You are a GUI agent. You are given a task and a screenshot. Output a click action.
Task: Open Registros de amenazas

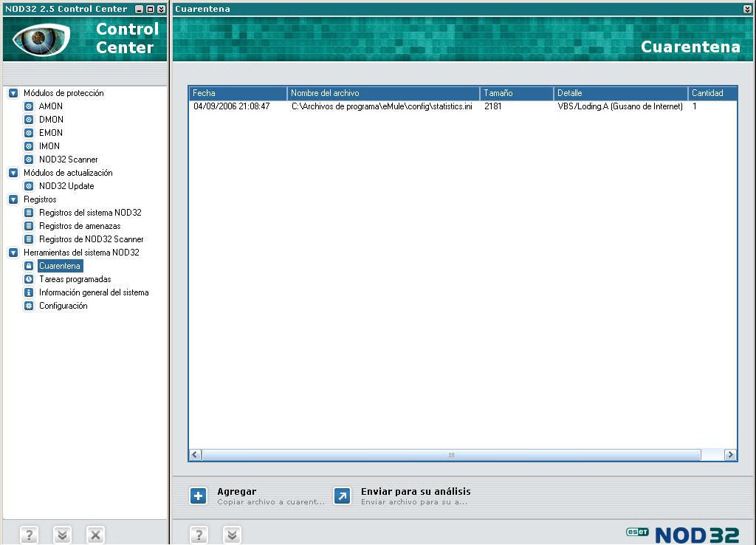coord(80,226)
